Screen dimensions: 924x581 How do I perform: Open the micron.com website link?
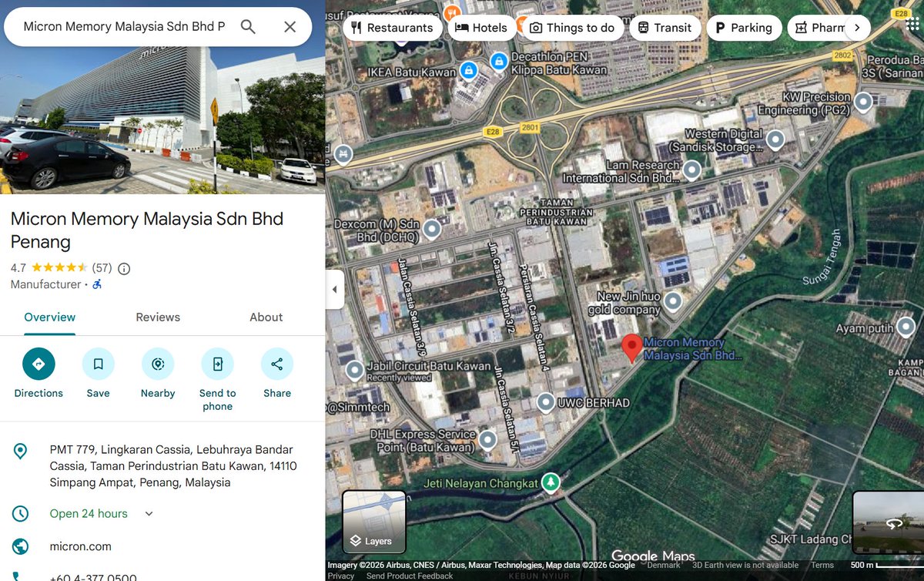coord(81,546)
